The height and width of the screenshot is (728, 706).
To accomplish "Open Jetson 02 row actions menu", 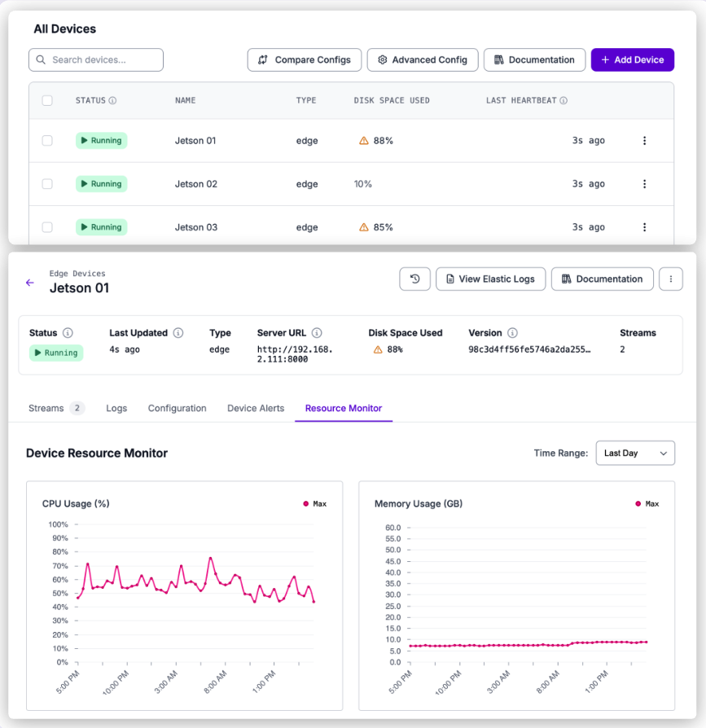I will 644,184.
